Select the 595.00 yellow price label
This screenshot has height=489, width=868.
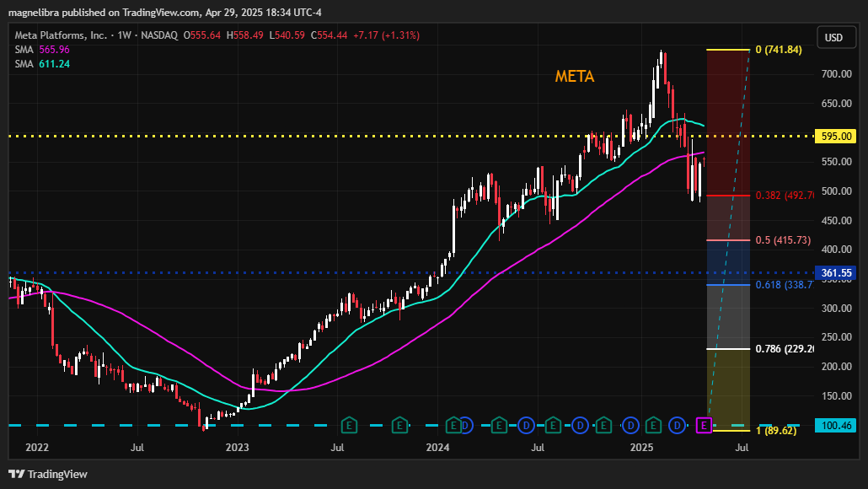(835, 137)
